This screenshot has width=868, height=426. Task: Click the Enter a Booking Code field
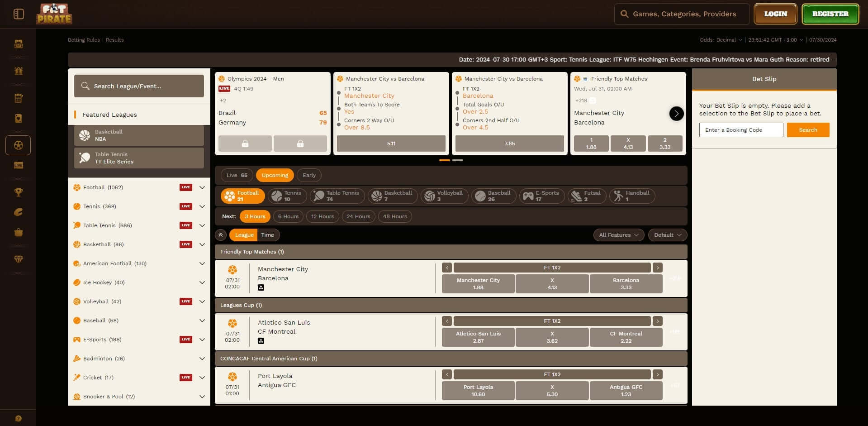tap(741, 130)
